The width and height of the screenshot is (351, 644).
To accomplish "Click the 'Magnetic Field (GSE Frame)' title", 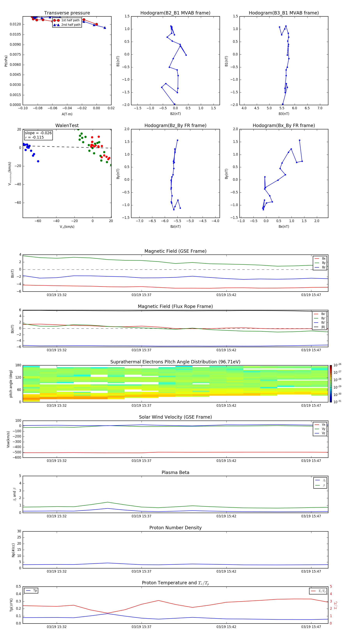I will pos(175,251).
